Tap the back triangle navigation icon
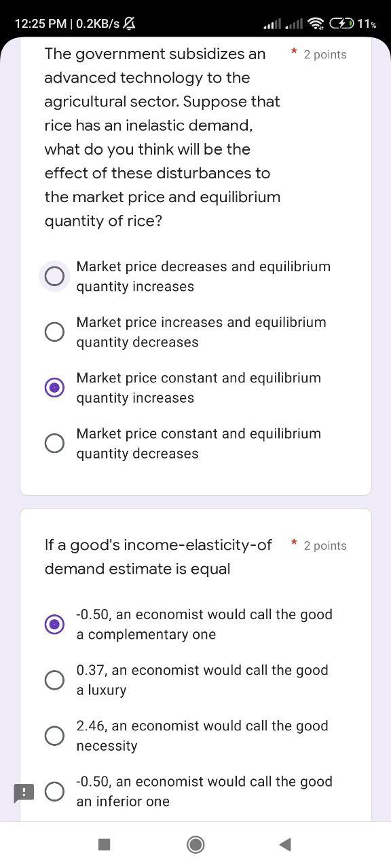 [x=285, y=844]
